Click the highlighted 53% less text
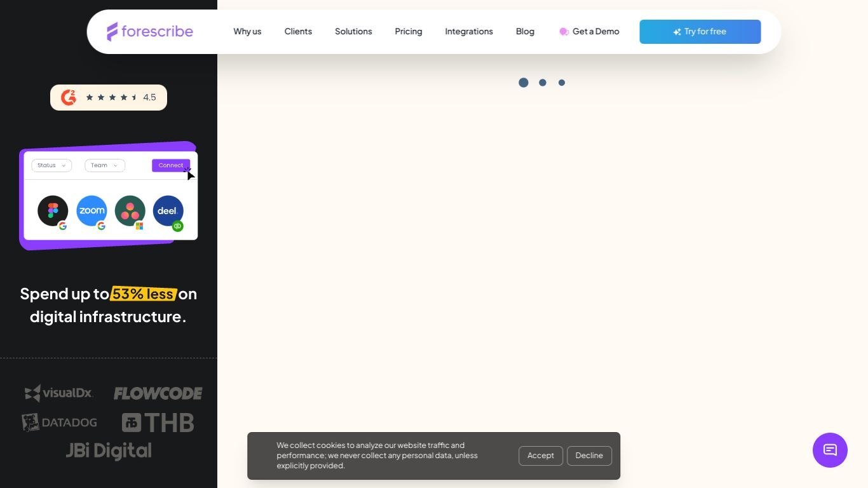The width and height of the screenshot is (868, 488). pyautogui.click(x=144, y=294)
